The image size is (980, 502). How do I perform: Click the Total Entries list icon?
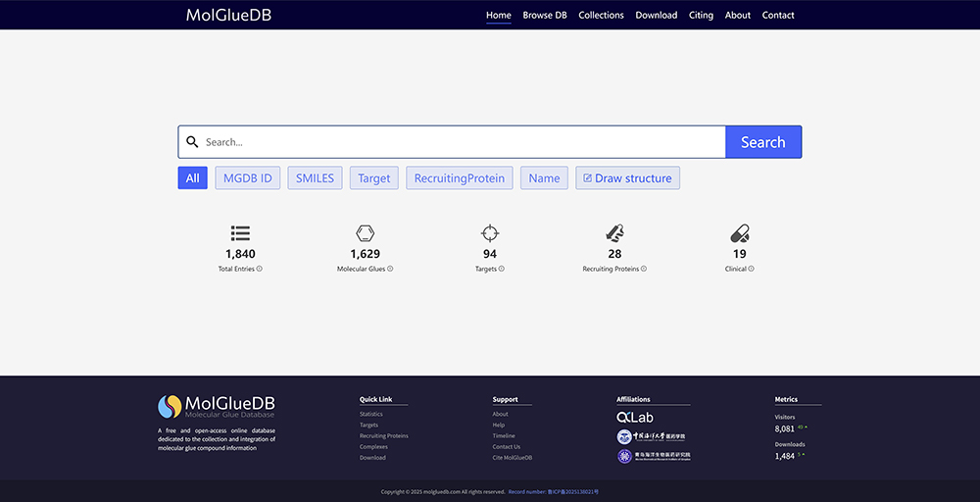pos(240,233)
